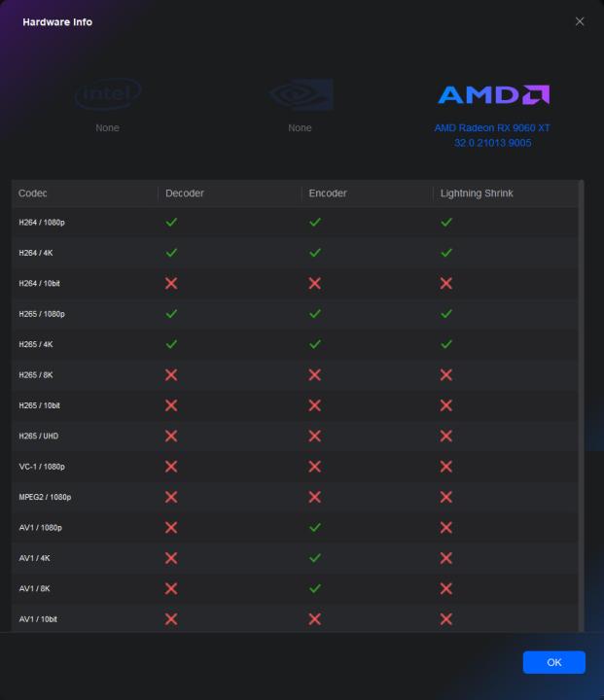Click the MPEG2 / 1080p Encoder cross icon
604x700 pixels.
point(315,497)
